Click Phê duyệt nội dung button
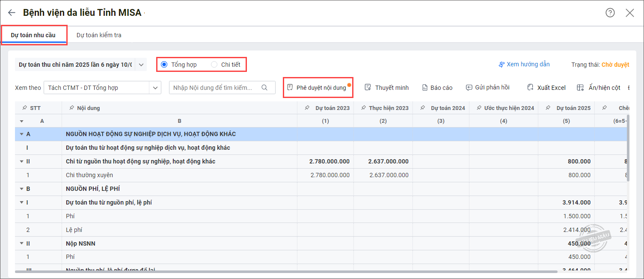This screenshot has width=644, height=279. point(317,88)
